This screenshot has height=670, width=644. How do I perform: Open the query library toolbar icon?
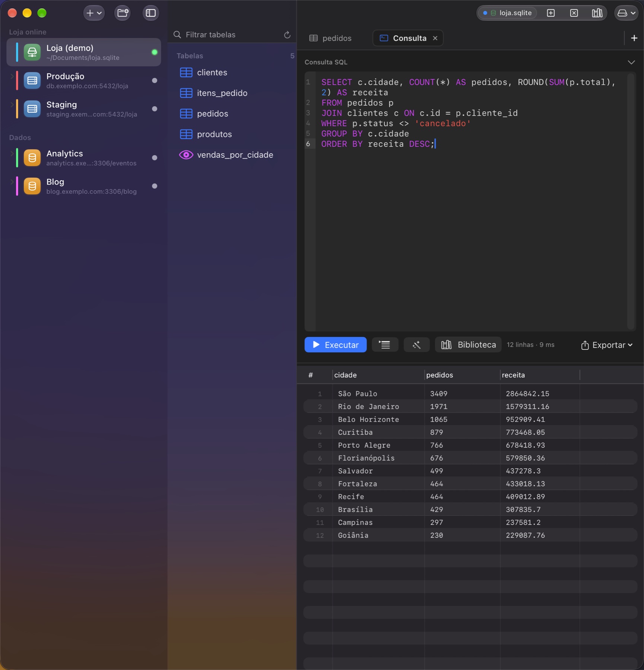pos(597,13)
